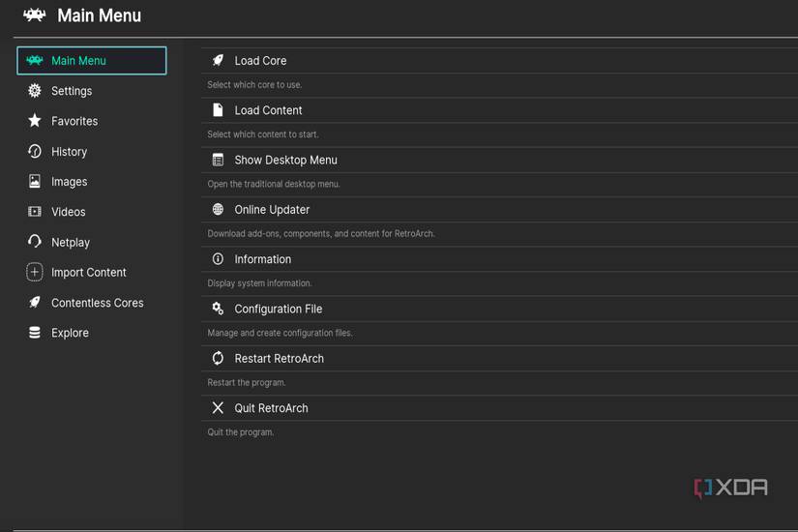Click 'Download add-ons, components' description text

(320, 234)
